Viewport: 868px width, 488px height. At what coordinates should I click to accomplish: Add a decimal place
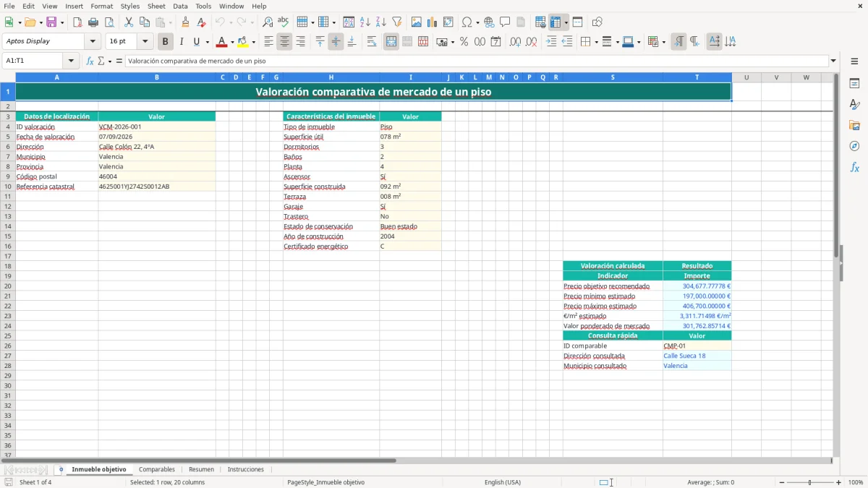(515, 42)
